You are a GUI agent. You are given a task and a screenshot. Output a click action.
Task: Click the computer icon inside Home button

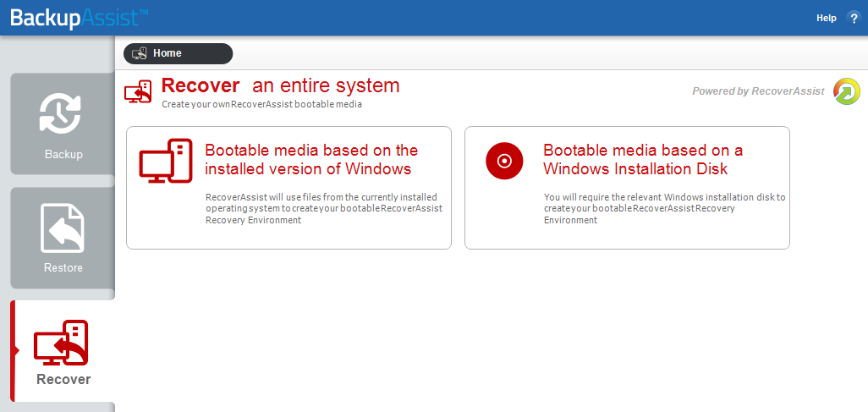click(139, 53)
